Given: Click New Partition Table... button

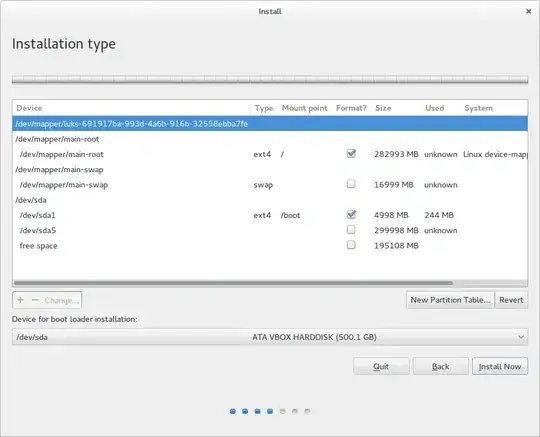Looking at the screenshot, I should 450,300.
